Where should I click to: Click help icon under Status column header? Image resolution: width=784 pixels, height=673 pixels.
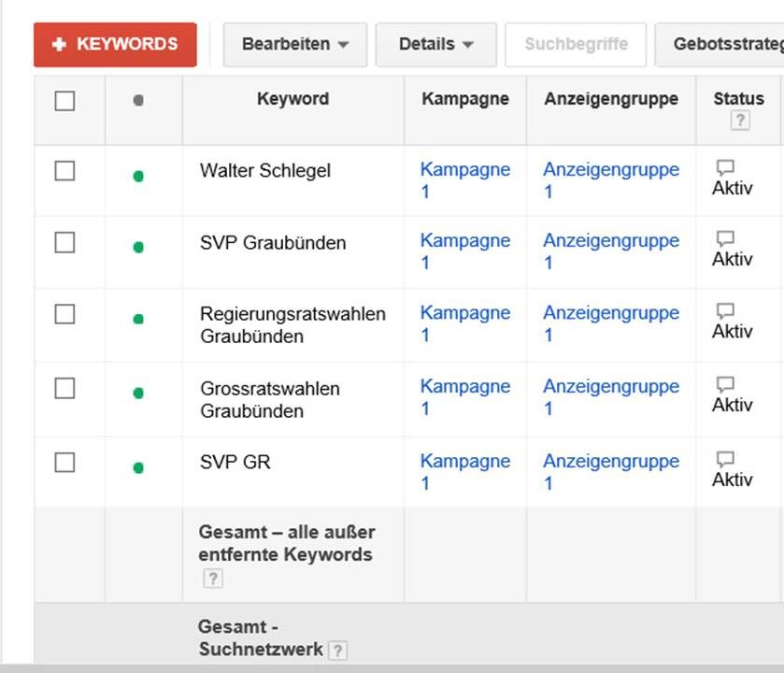[x=740, y=121]
